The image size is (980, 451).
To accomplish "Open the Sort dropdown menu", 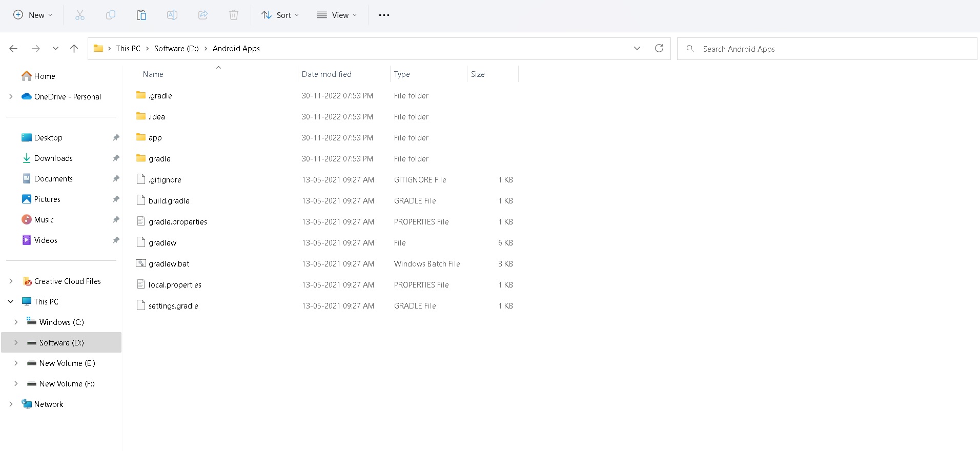I will click(280, 15).
